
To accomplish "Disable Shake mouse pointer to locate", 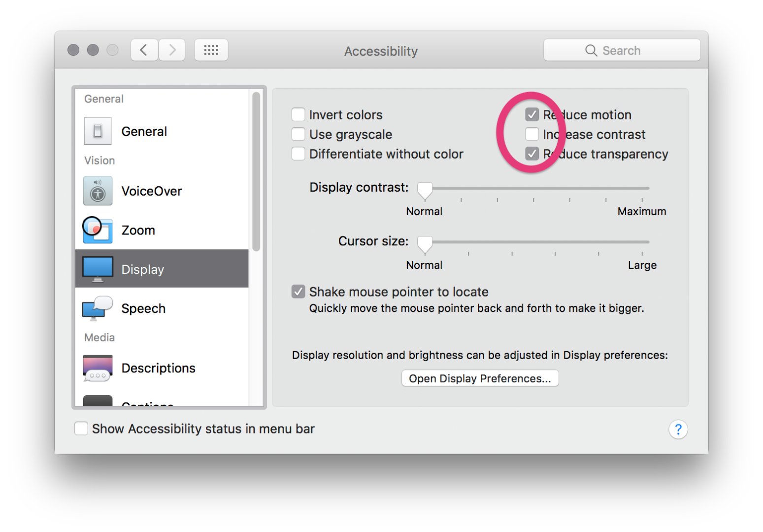I will pos(298,292).
